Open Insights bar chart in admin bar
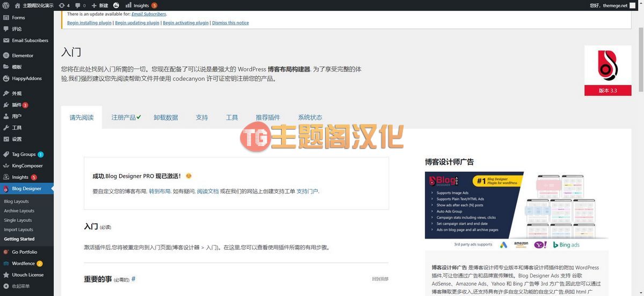The image size is (644, 296). pyautogui.click(x=129, y=5)
